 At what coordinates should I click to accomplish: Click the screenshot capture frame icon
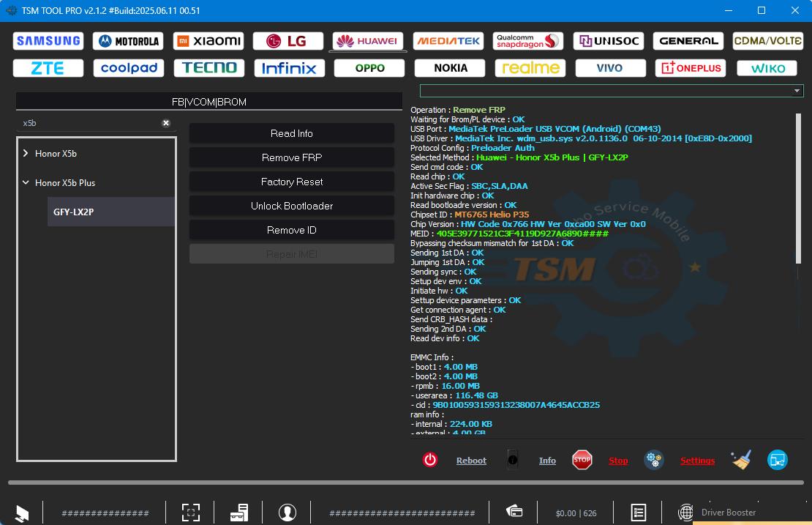pos(191,513)
